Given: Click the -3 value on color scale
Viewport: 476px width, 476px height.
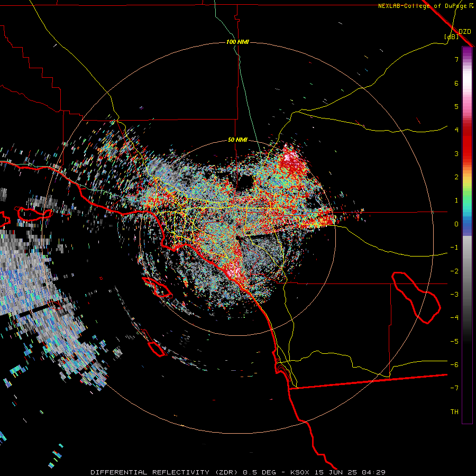Looking at the screenshot, I should pyautogui.click(x=454, y=295).
